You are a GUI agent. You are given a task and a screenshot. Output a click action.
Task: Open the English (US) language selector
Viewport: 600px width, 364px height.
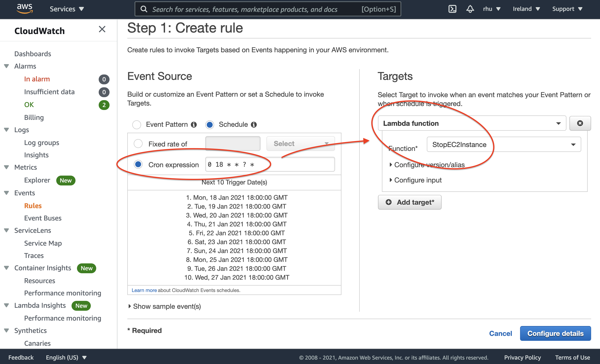tap(66, 357)
